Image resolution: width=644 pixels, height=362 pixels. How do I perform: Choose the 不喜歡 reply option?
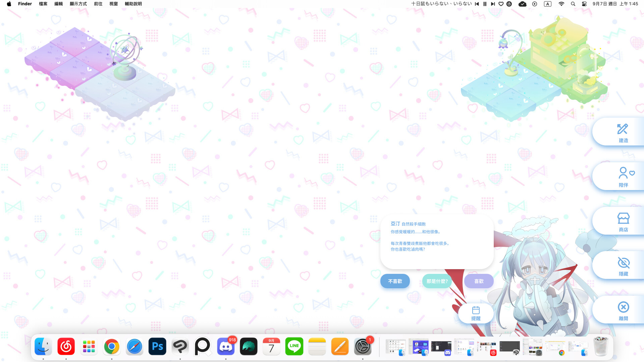coord(395,281)
